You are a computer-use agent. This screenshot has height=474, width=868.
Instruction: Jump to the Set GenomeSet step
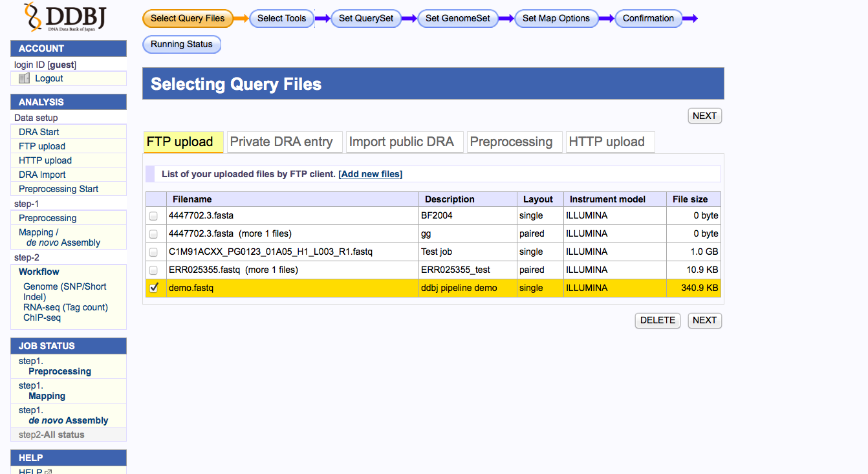458,18
